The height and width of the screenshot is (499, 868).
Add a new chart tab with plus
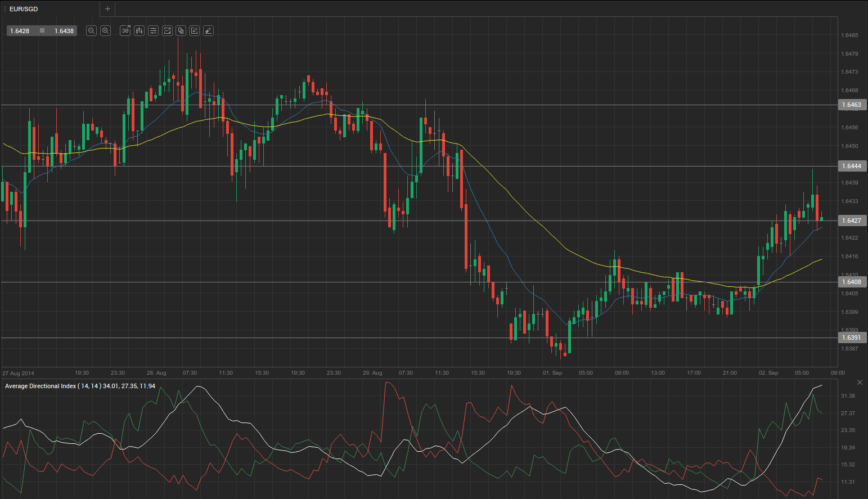(x=107, y=9)
